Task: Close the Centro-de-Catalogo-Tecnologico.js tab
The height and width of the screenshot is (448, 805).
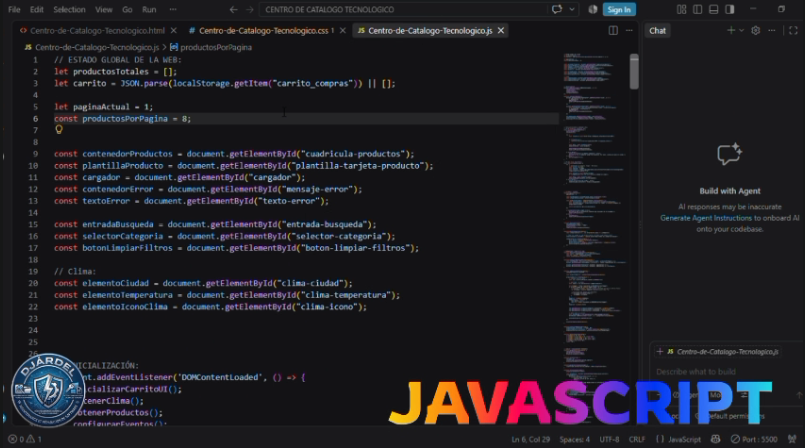Action: (x=501, y=31)
